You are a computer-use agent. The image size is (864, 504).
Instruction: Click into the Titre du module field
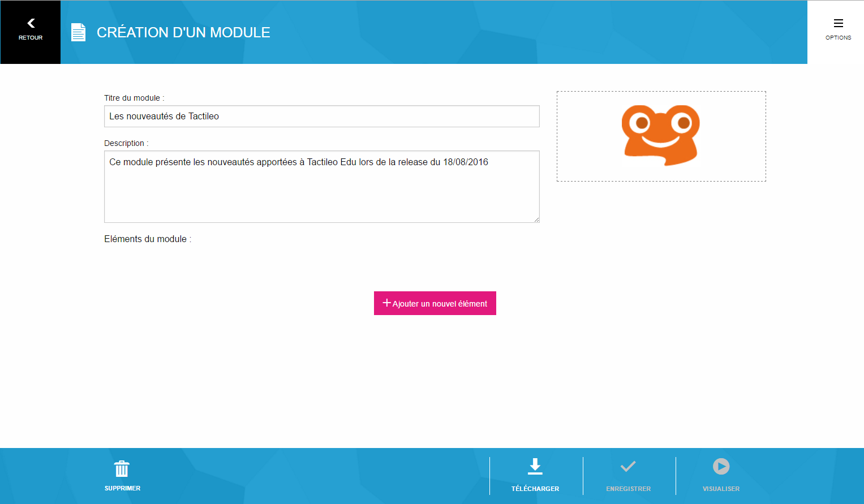(x=322, y=117)
